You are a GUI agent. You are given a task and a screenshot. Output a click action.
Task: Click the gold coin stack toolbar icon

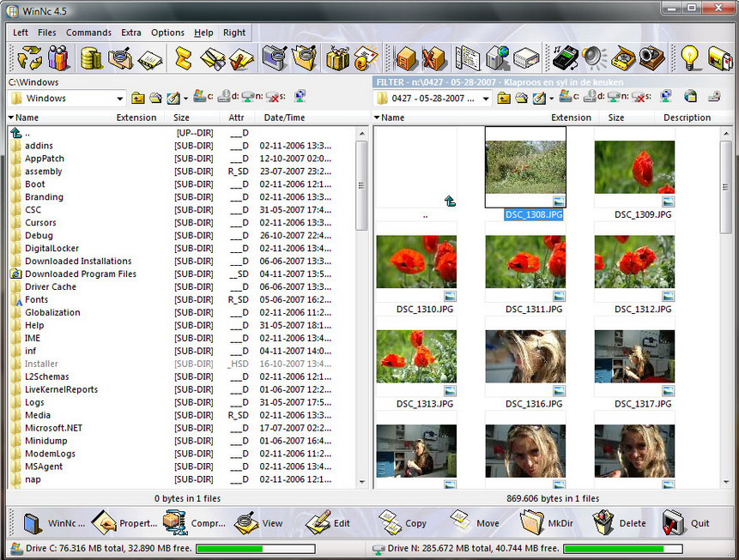pos(92,58)
